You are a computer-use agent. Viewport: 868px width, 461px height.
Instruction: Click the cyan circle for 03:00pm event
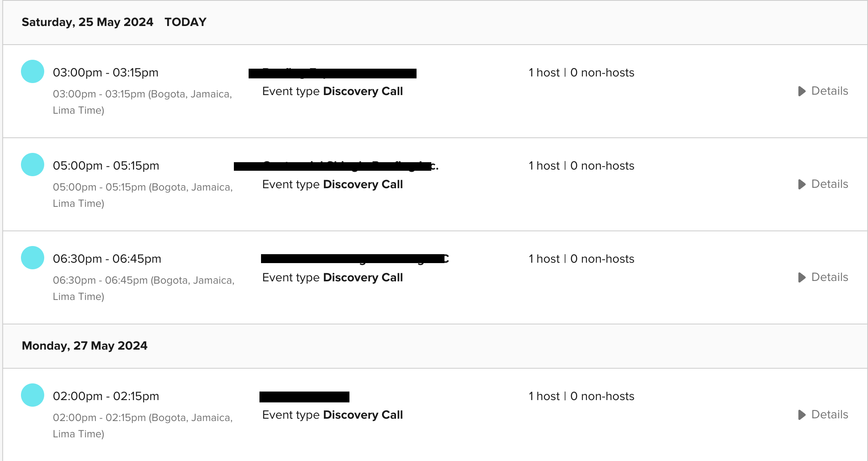(x=33, y=71)
